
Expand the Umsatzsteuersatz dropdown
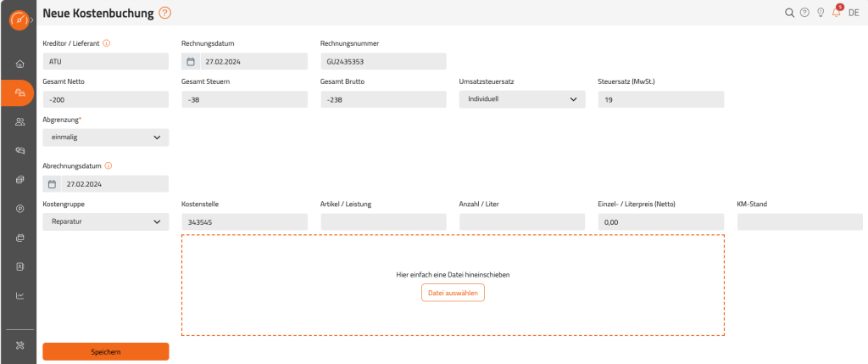coord(522,99)
